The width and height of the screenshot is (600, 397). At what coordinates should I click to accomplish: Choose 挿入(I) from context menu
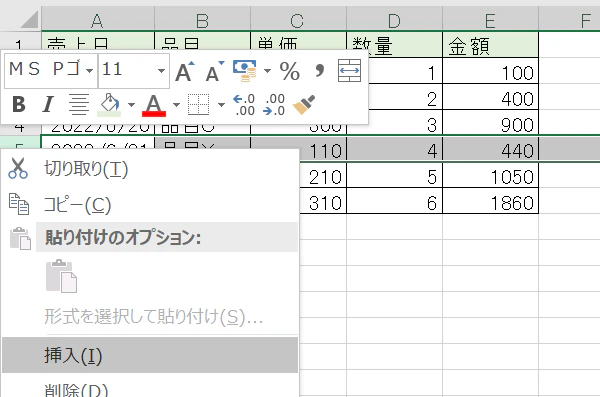point(150,355)
